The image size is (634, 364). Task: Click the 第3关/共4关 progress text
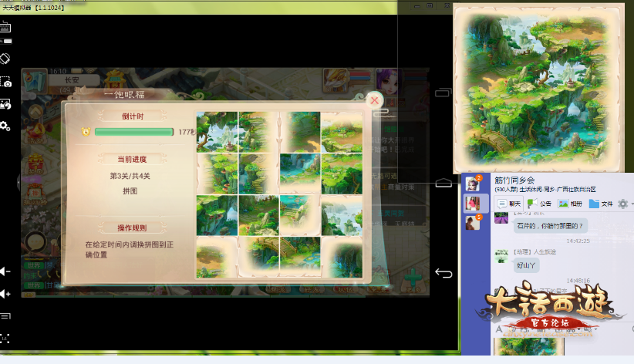130,176
